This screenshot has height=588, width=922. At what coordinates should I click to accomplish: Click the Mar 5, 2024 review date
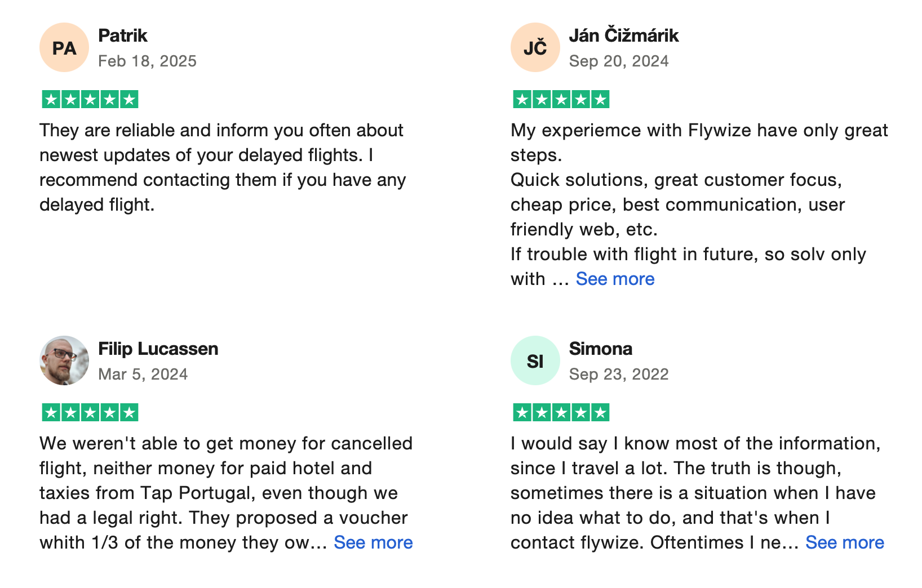[143, 374]
